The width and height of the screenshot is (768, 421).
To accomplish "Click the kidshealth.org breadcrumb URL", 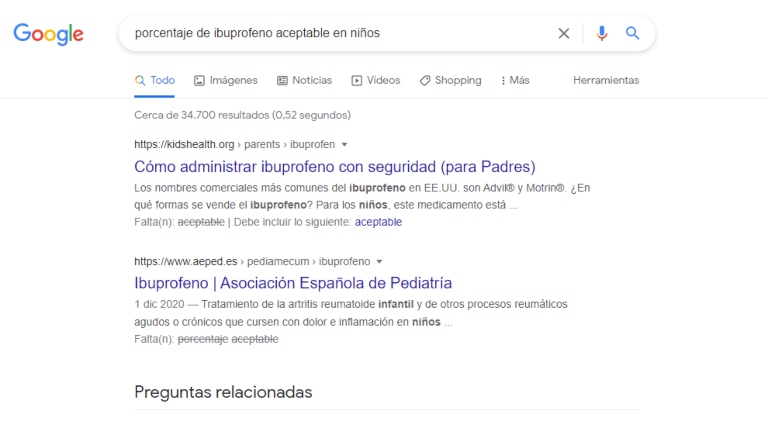I will 235,144.
